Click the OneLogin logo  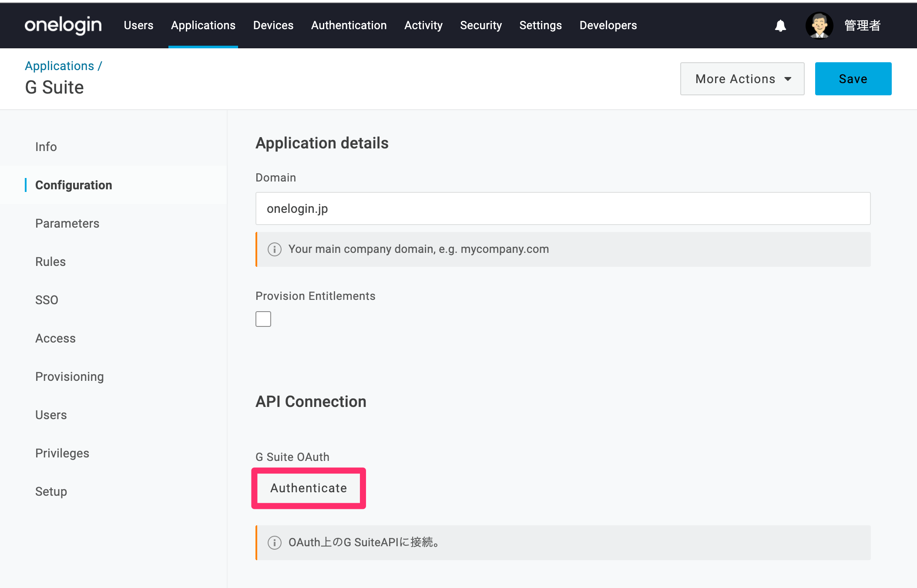(x=63, y=26)
